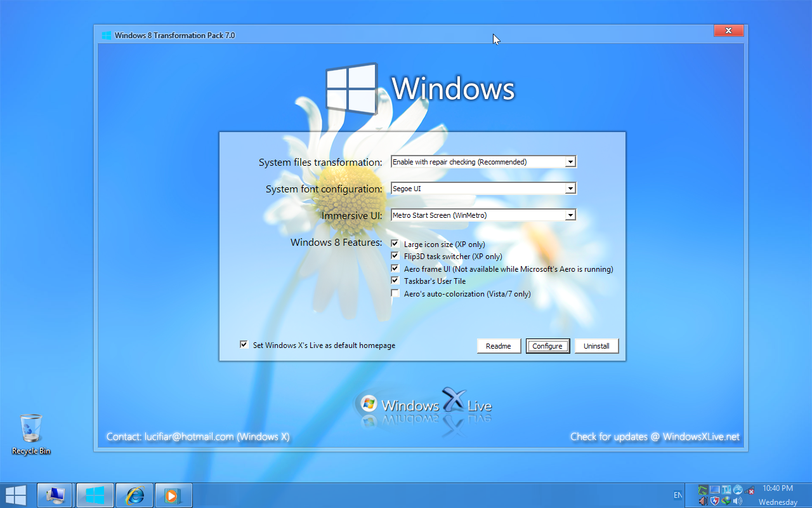The height and width of the screenshot is (508, 812).
Task: Switch to the Transformation Pack taskbar button
Action: tap(95, 495)
